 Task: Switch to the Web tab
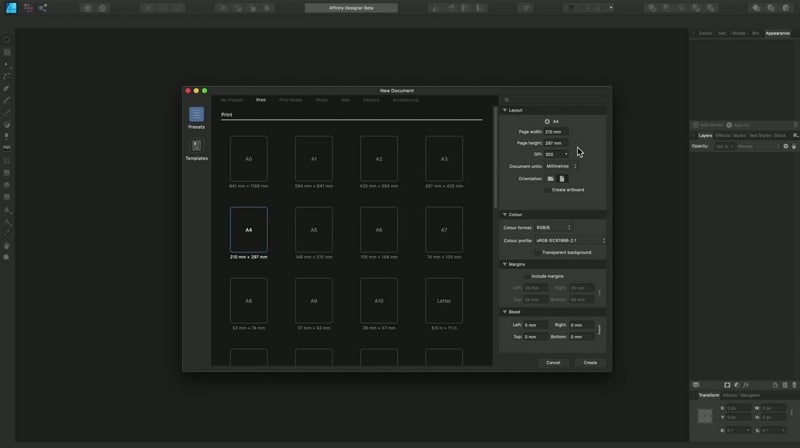(345, 100)
